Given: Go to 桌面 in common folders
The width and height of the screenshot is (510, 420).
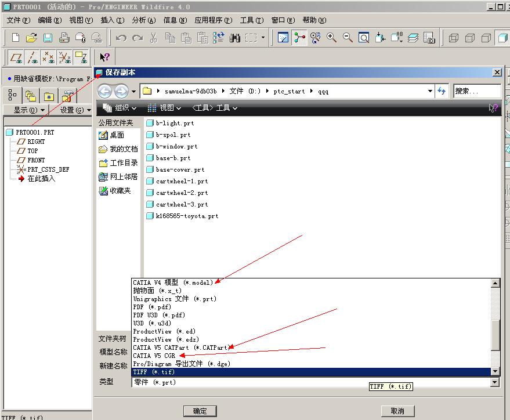Looking at the screenshot, I should (111, 135).
